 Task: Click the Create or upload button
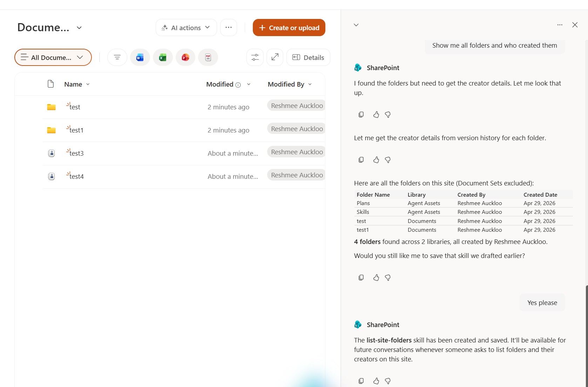click(289, 28)
